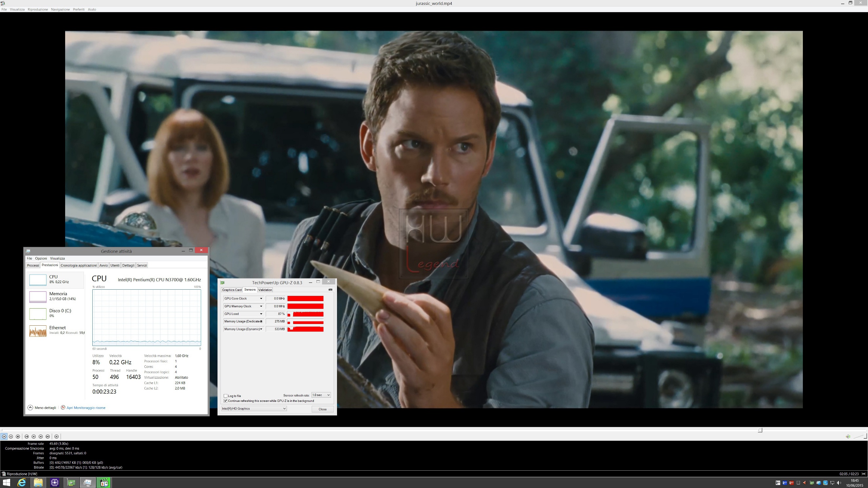Pause the video playback

point(11,437)
